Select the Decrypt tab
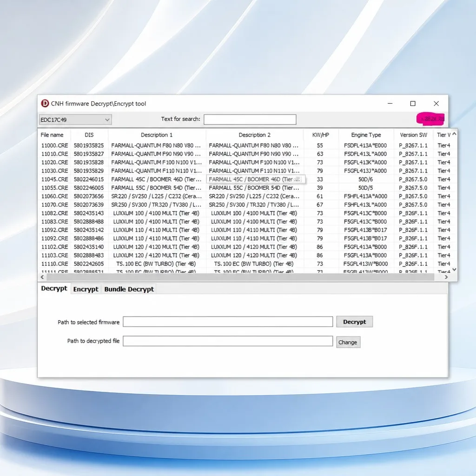The height and width of the screenshot is (476, 476). [54, 288]
